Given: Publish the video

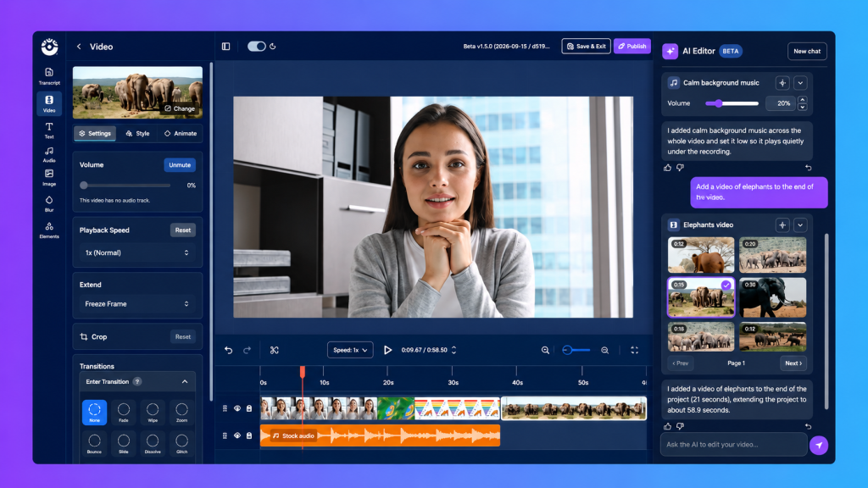Looking at the screenshot, I should (x=632, y=47).
